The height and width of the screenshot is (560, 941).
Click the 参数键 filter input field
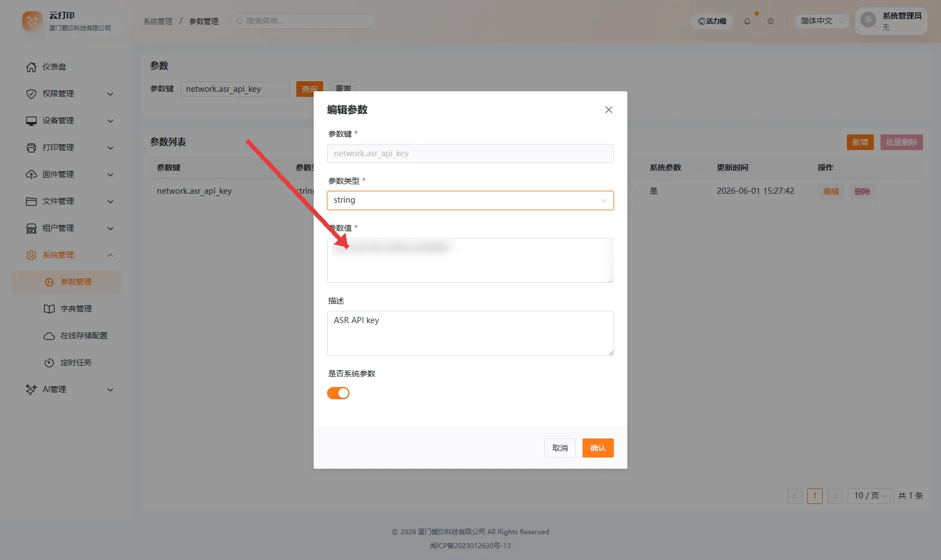click(x=235, y=89)
